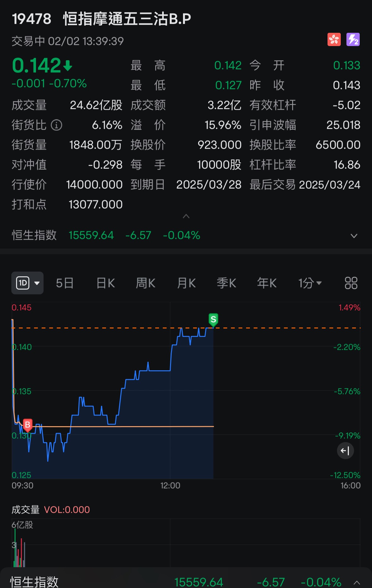Screen dimensions: 372x588
Task: Tap the 杠杆比率 value 16.86
Action: (347, 165)
